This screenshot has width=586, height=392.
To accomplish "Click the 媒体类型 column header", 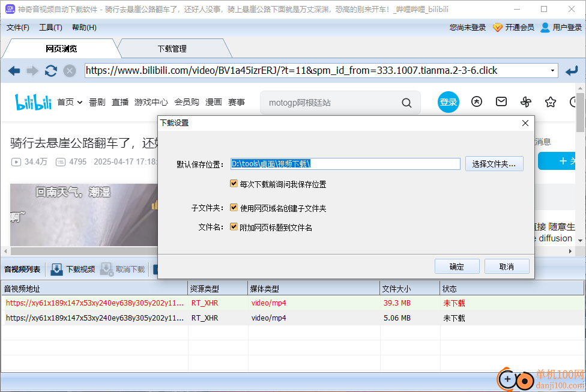I will pyautogui.click(x=314, y=289).
